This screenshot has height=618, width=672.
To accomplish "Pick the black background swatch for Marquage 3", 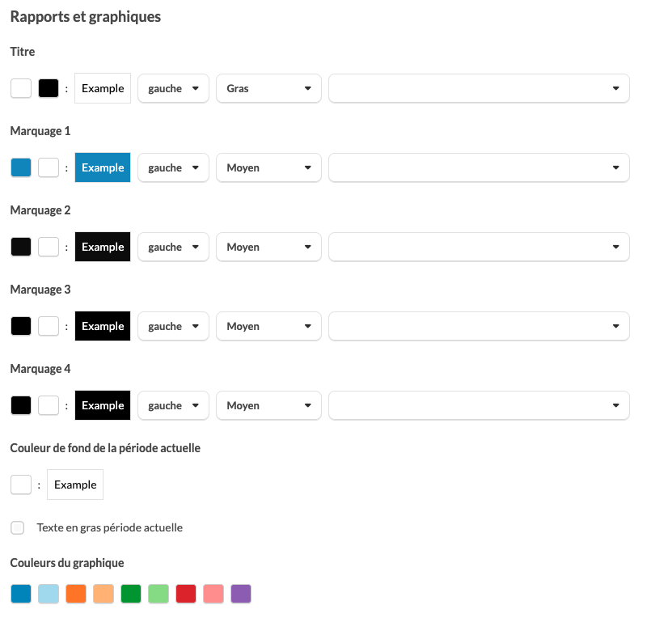I will coord(21,326).
